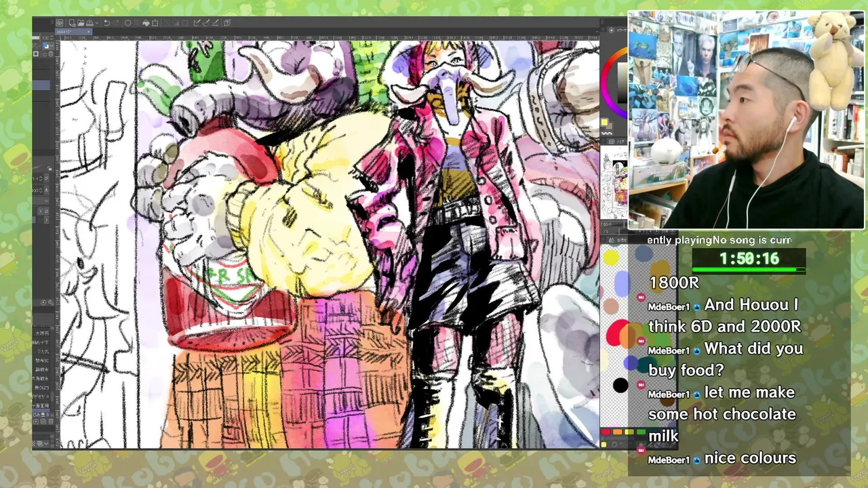Close the 260410 canvas tab

coord(88,32)
